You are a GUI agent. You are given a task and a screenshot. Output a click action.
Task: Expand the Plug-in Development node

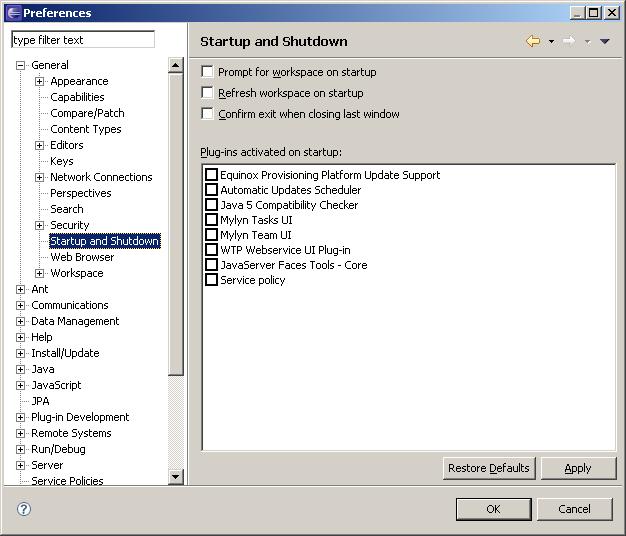pos(20,417)
